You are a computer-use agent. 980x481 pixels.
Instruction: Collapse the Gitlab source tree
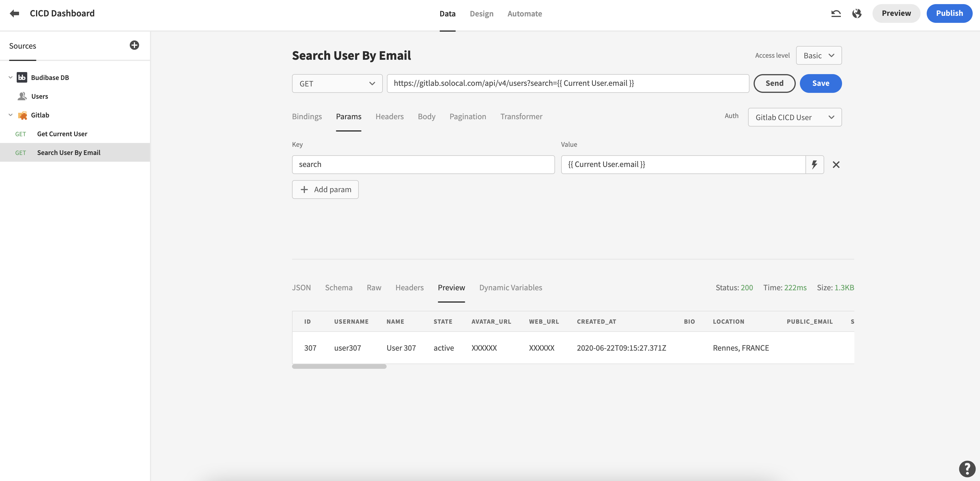click(10, 115)
